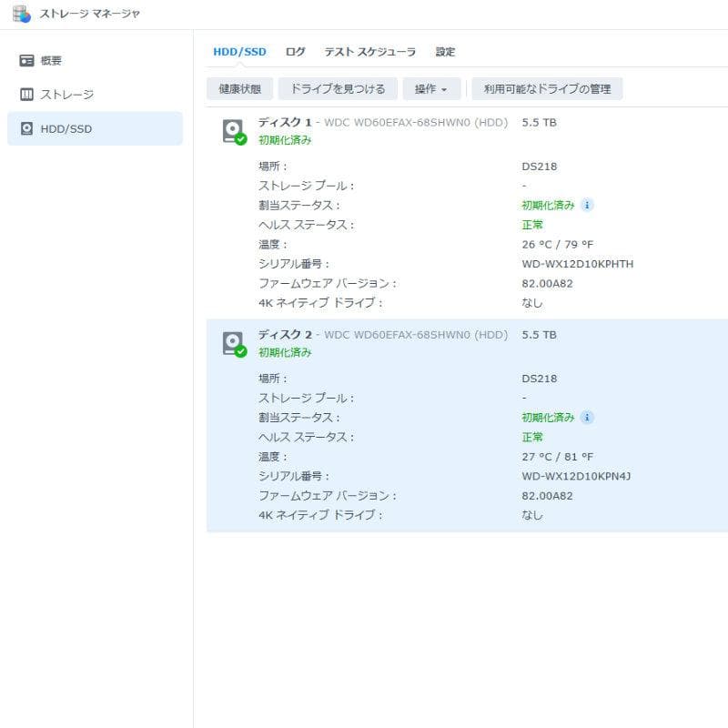Image resolution: width=728 pixels, height=728 pixels.
Task: Select the 概要 icon in the sidebar
Action: point(26,59)
